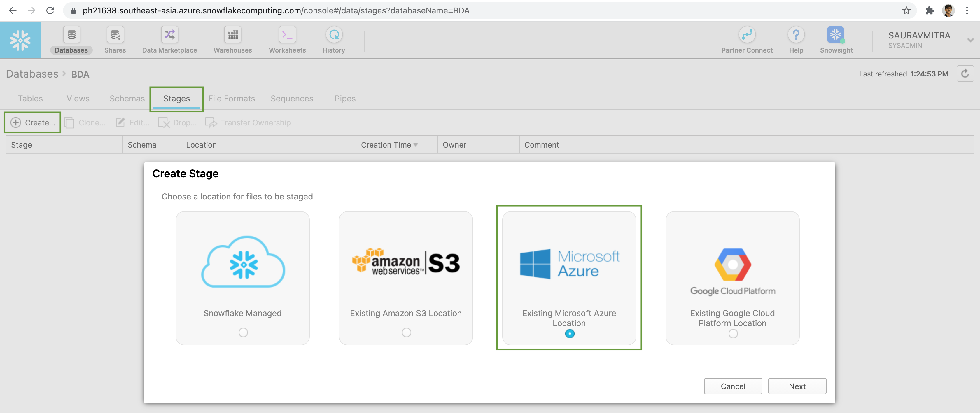
Task: Click Next in Create Stage dialog
Action: tap(797, 386)
